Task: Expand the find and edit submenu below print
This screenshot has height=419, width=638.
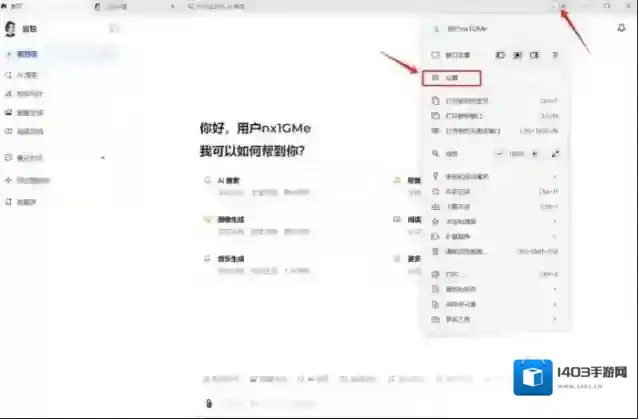Action: pos(494,289)
